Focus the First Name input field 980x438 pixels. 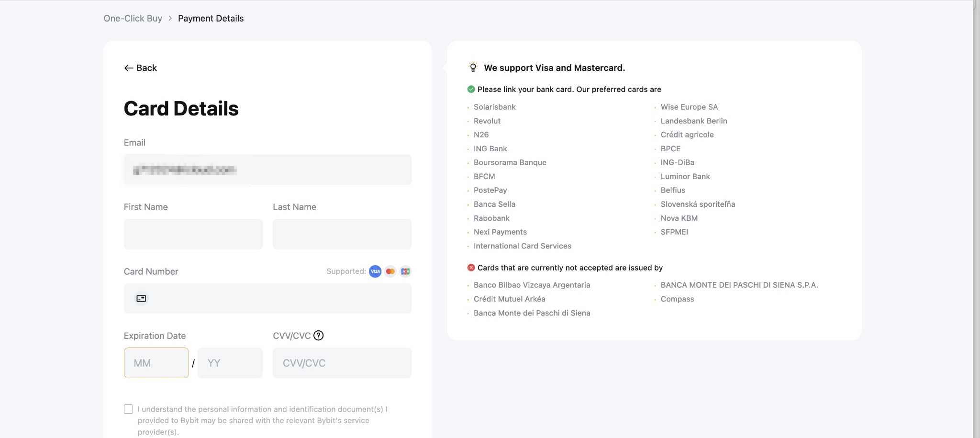tap(193, 234)
